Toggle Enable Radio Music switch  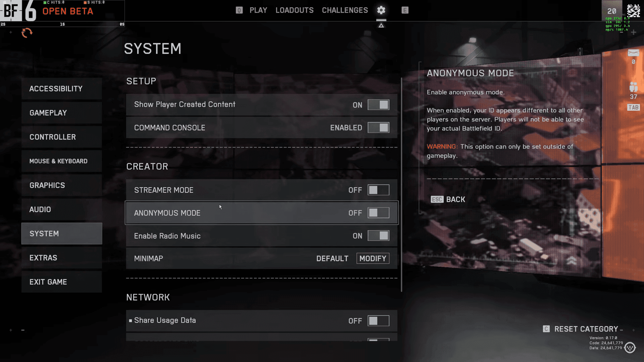(378, 236)
